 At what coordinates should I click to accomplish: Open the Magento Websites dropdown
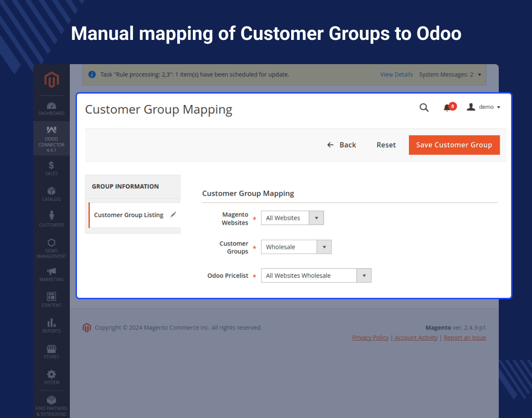pyautogui.click(x=293, y=218)
